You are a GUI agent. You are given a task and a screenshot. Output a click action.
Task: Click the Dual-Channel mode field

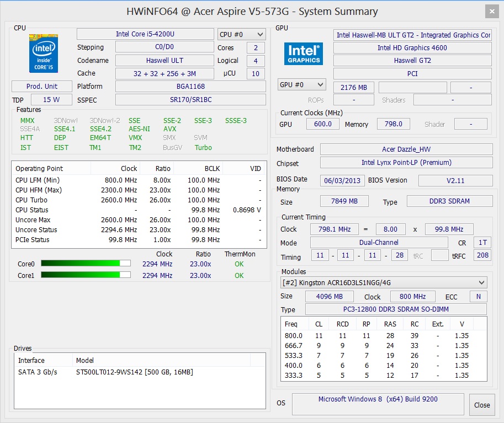point(379,242)
